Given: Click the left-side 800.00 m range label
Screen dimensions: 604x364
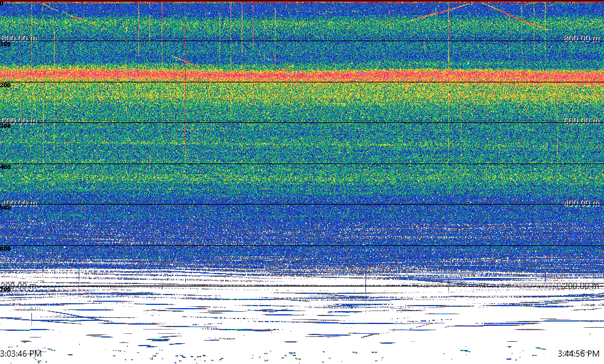Looking at the screenshot, I should (x=19, y=38).
